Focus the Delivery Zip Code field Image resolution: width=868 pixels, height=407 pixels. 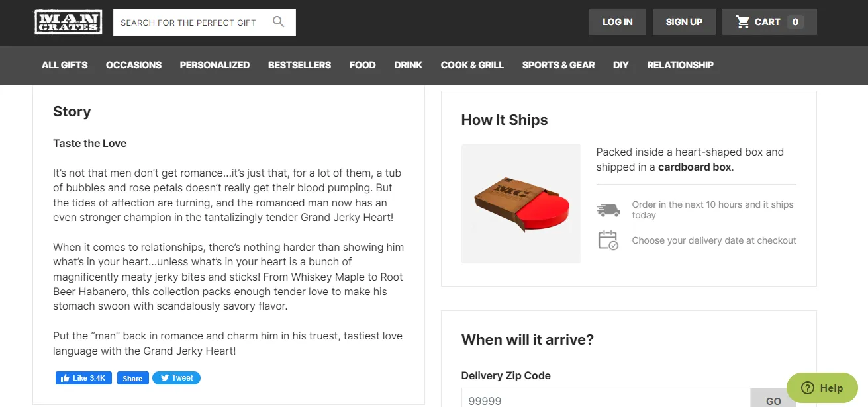606,399
